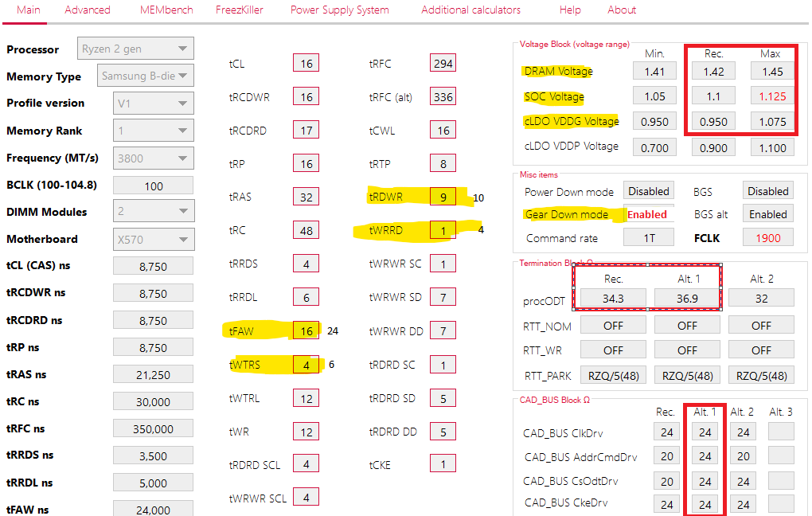812x516 pixels.
Task: Click the tRFC ns value 350,000
Action: (154, 428)
